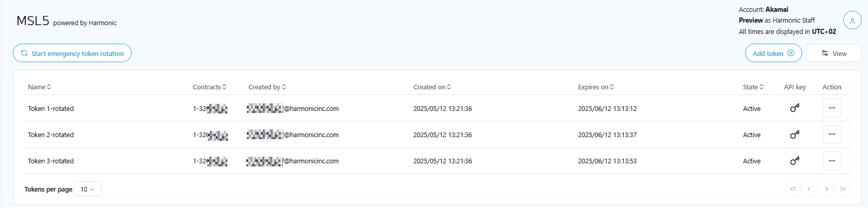The width and height of the screenshot is (868, 208).
Task: Open action menu for Token 3-rotated
Action: [831, 161]
